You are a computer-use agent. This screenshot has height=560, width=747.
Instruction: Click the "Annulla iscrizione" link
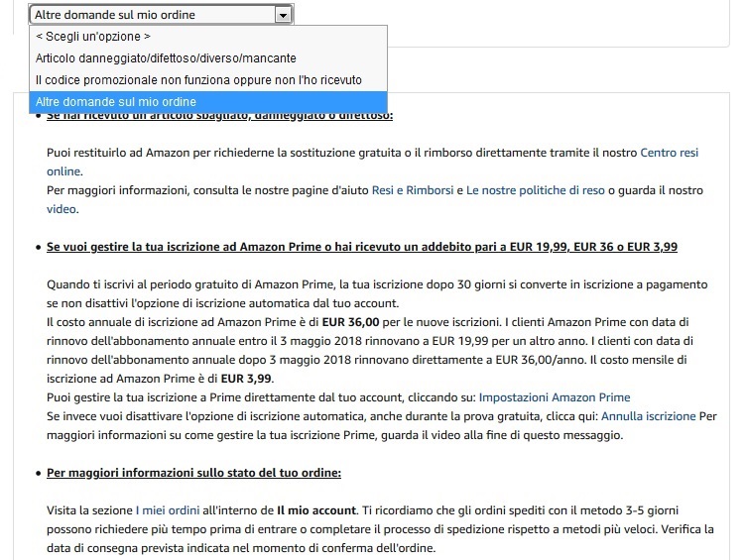point(649,416)
